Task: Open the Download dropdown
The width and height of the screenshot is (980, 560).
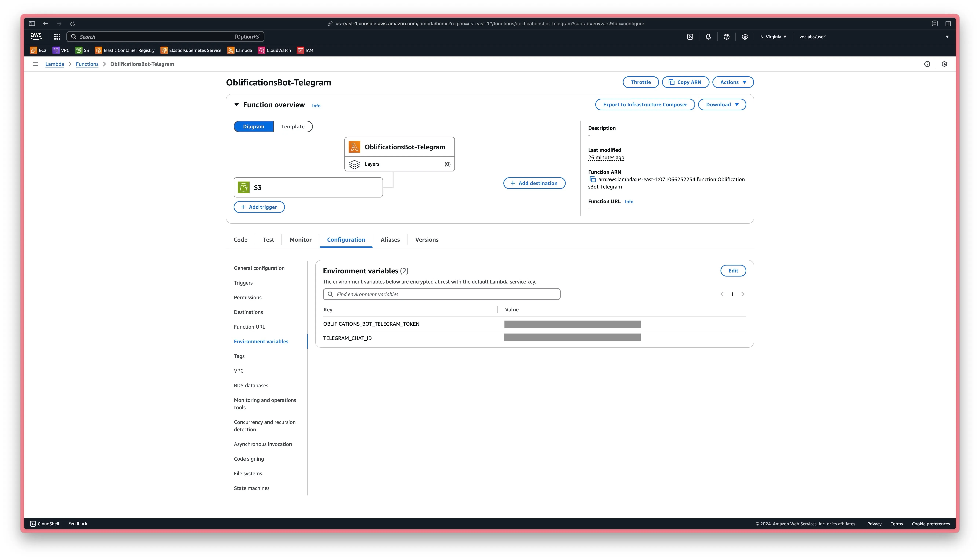Action: click(x=722, y=105)
